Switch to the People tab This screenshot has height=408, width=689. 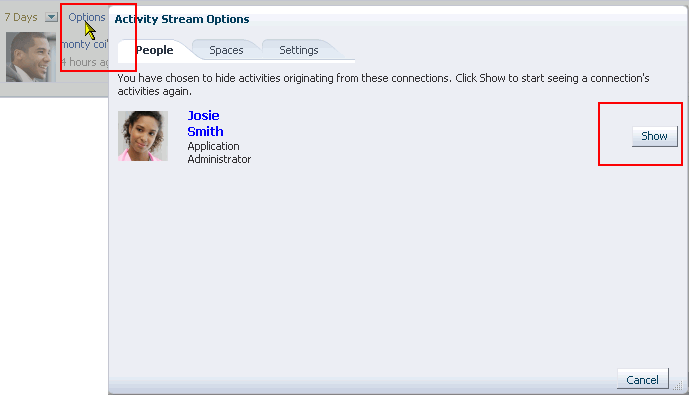click(154, 50)
